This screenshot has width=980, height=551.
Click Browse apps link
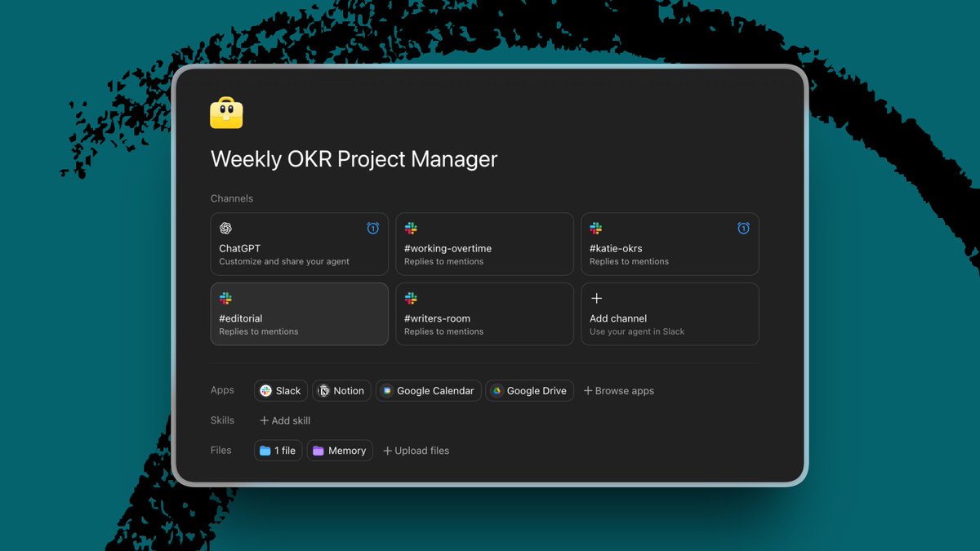tap(619, 391)
